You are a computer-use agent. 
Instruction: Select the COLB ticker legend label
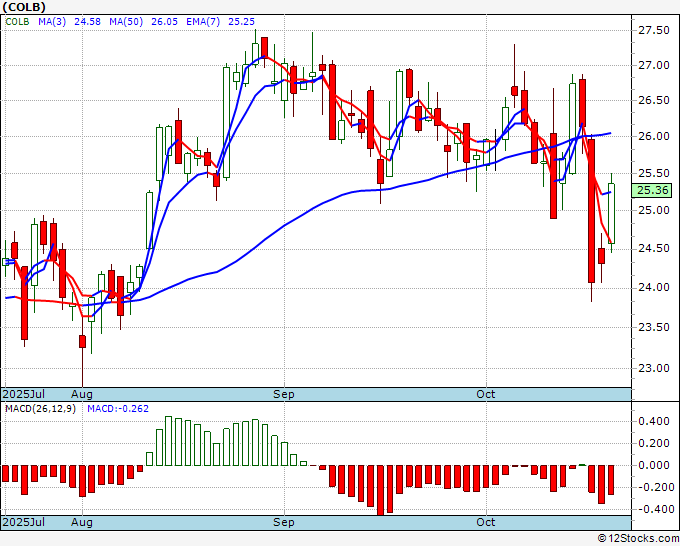pyautogui.click(x=17, y=22)
